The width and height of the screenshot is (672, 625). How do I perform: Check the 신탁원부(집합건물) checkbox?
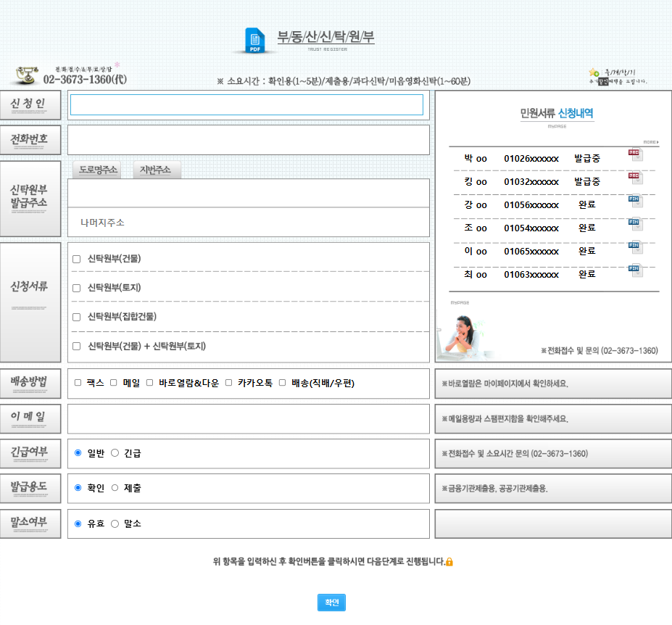77,317
